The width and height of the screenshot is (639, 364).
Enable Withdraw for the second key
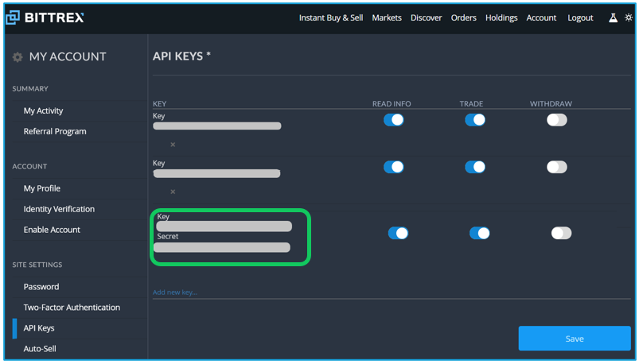pyautogui.click(x=557, y=167)
